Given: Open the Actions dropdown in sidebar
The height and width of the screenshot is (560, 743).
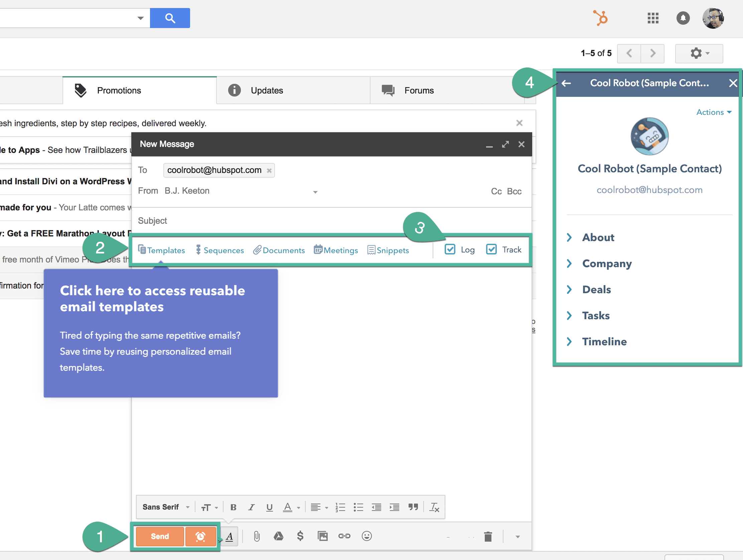Looking at the screenshot, I should point(714,112).
